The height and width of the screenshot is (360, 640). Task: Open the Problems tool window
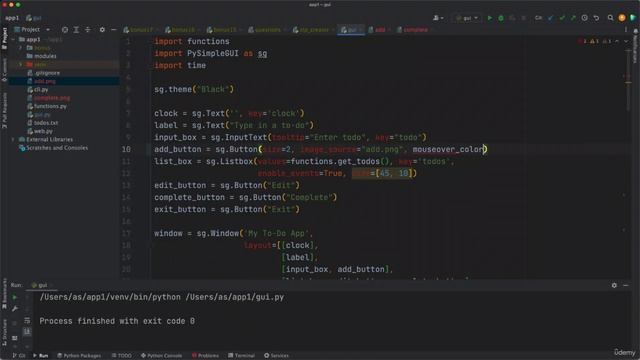pyautogui.click(x=205, y=356)
